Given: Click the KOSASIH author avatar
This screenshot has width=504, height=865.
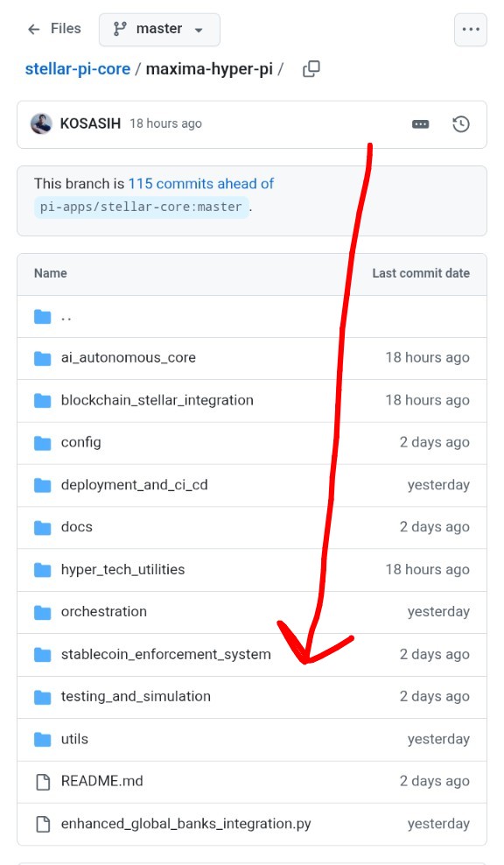Looking at the screenshot, I should click(x=41, y=123).
